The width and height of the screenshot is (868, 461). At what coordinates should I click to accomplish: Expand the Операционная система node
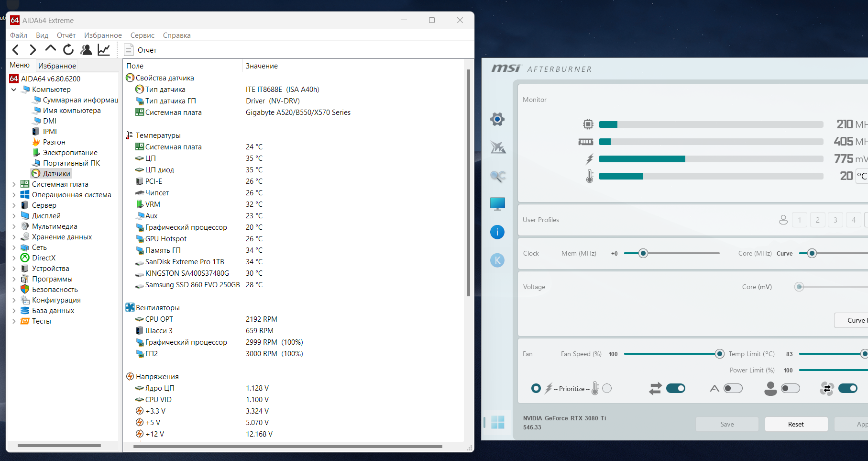point(14,195)
